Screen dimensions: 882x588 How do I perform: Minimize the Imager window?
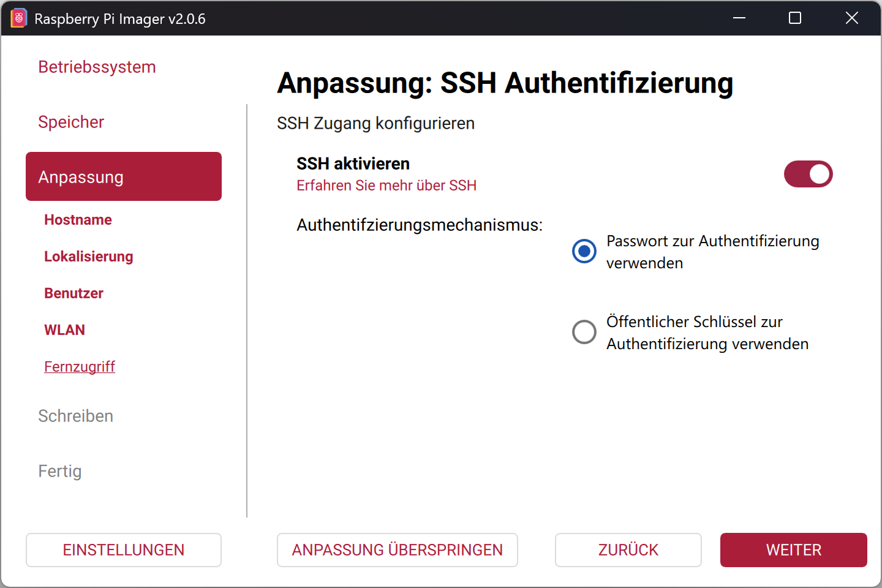pyautogui.click(x=739, y=18)
